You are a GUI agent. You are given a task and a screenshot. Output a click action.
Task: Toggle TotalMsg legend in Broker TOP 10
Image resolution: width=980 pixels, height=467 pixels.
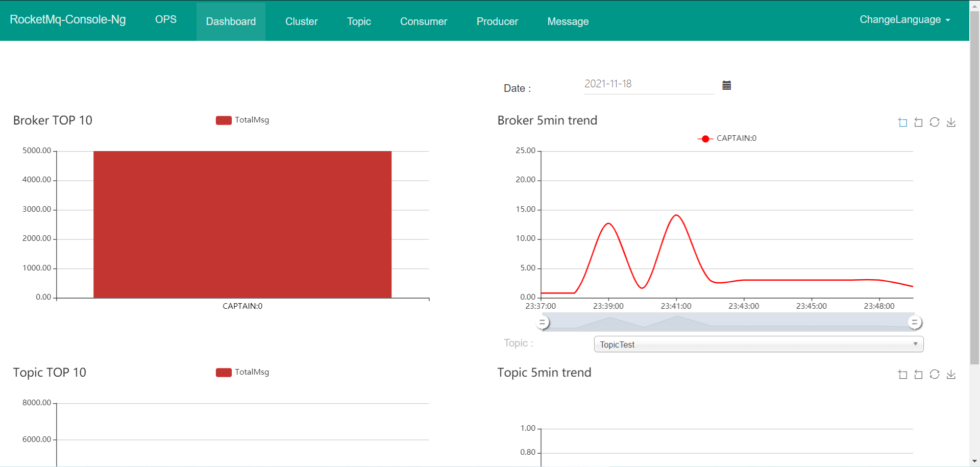pyautogui.click(x=242, y=120)
